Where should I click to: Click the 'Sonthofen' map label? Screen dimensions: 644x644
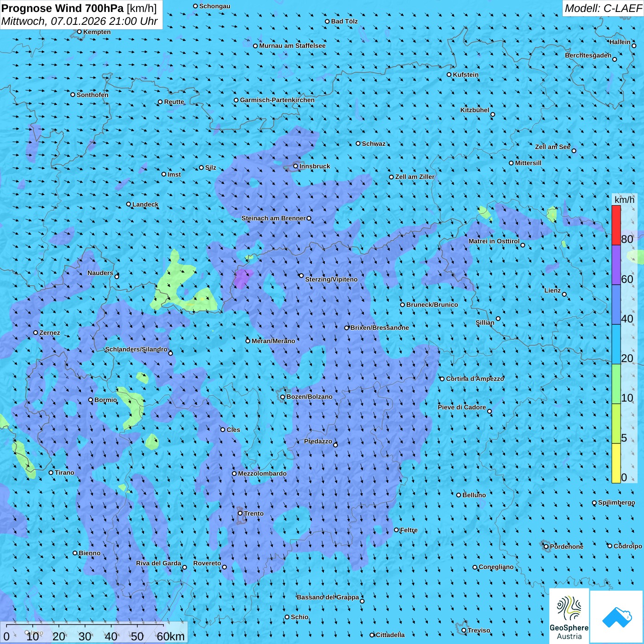pos(92,95)
